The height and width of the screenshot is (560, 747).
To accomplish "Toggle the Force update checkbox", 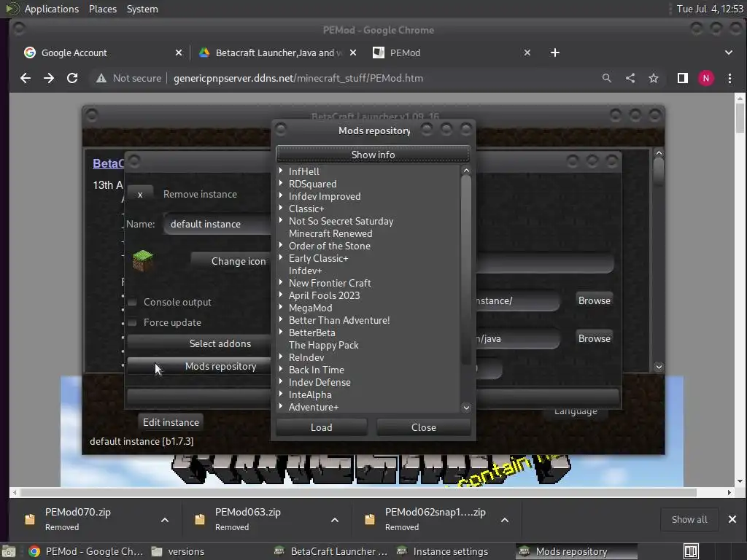I will point(133,322).
